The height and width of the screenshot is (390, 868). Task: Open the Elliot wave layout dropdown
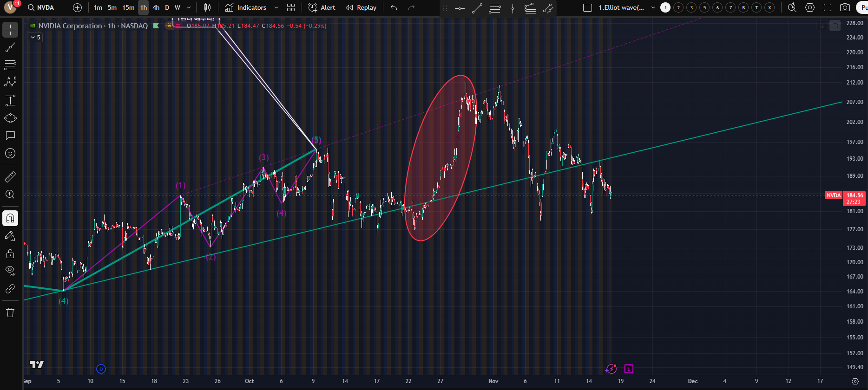(653, 7)
